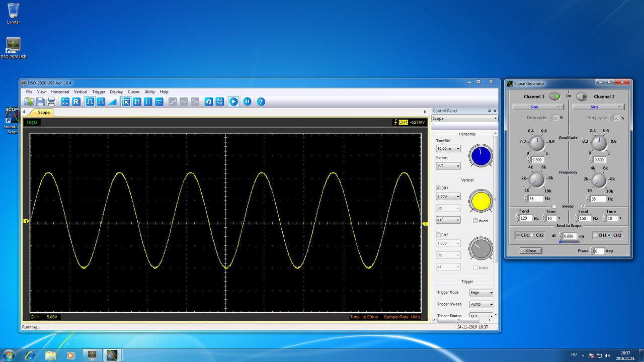The width and height of the screenshot is (644, 362).
Task: Select the first square-wave toolbar icon
Action: tap(90, 102)
